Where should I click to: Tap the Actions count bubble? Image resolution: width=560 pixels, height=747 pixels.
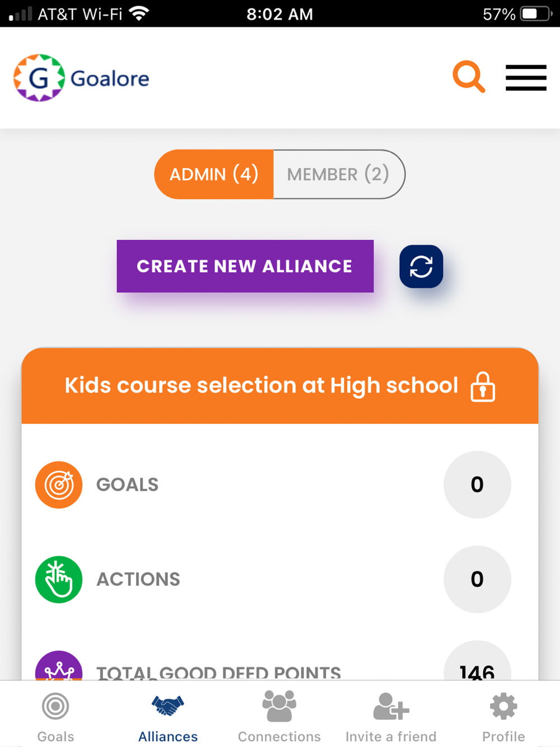pos(477,579)
